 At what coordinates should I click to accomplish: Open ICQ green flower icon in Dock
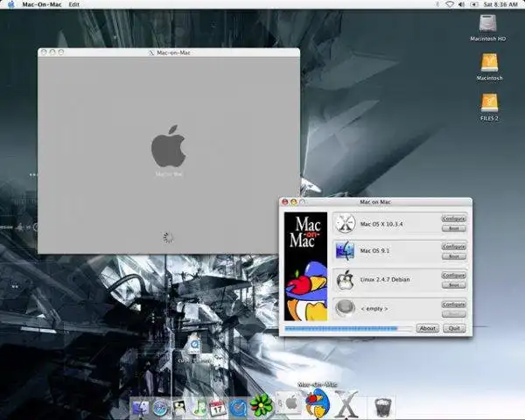click(x=261, y=405)
